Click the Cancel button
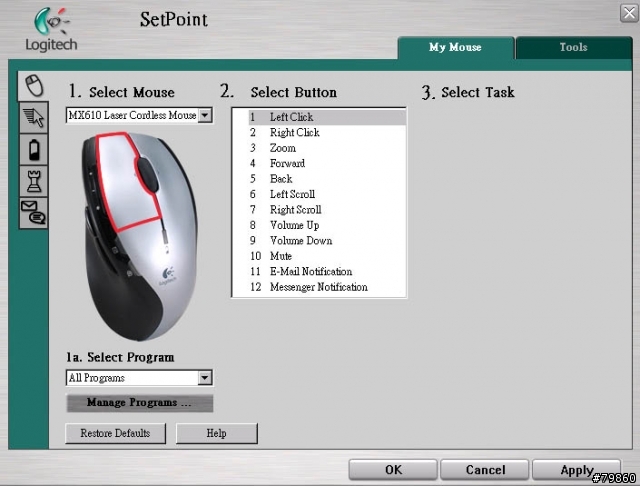 point(485,470)
